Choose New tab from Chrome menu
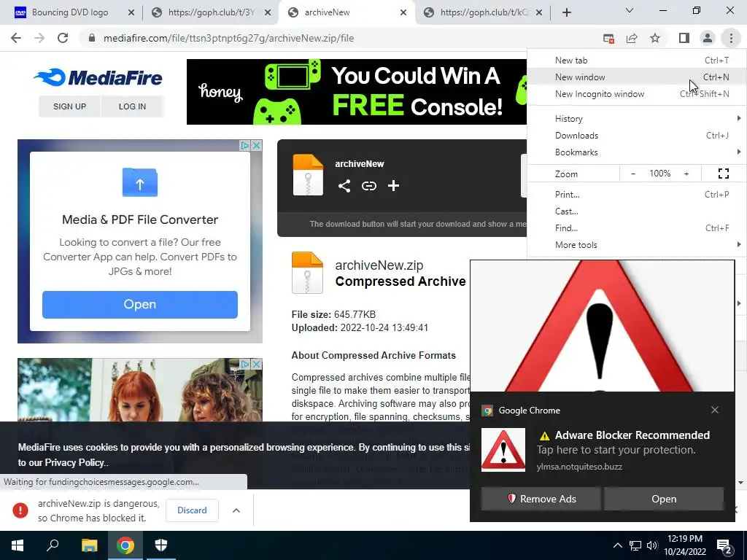Screen dimensions: 747x560 636,61
